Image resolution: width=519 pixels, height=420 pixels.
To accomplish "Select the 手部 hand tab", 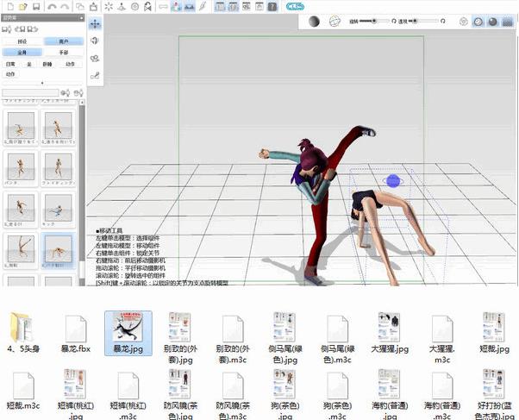I will click(x=64, y=53).
